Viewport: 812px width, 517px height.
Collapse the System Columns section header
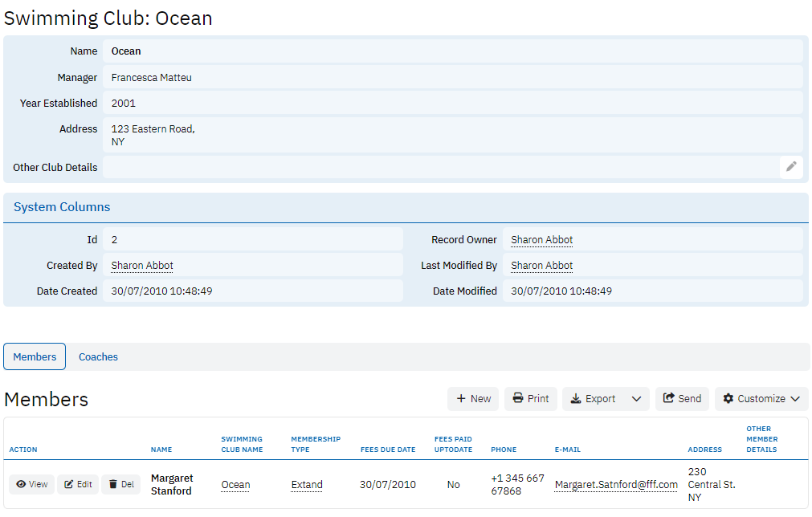[62, 207]
